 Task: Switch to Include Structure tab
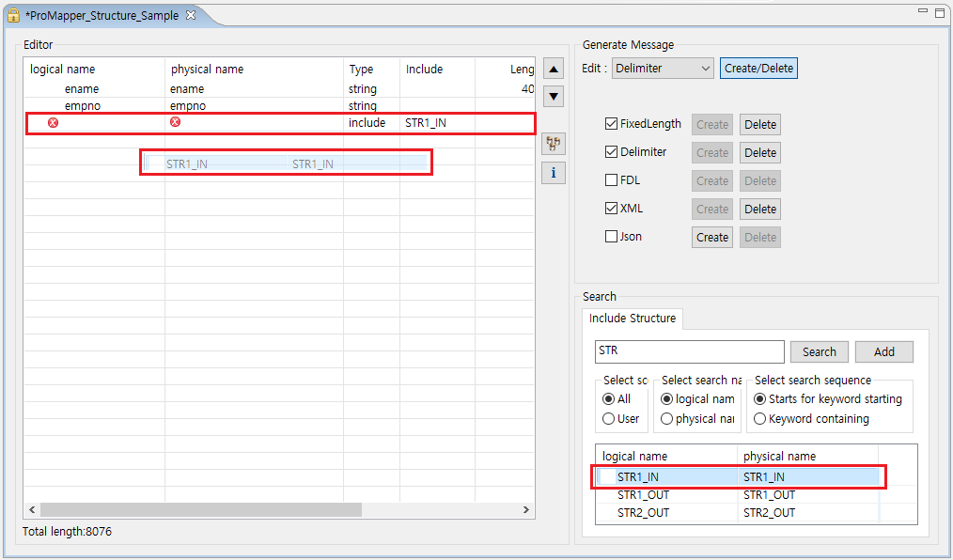coord(633,319)
